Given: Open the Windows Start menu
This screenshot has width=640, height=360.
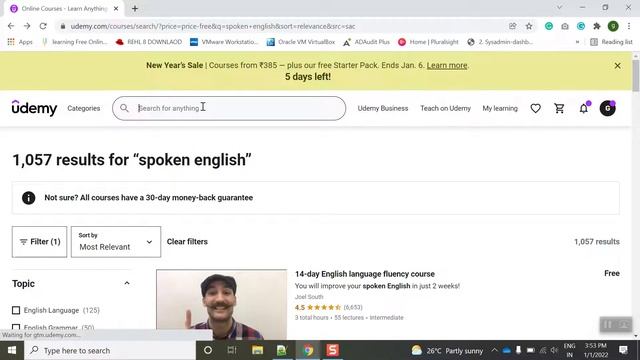Looking at the screenshot, I should (12, 350).
